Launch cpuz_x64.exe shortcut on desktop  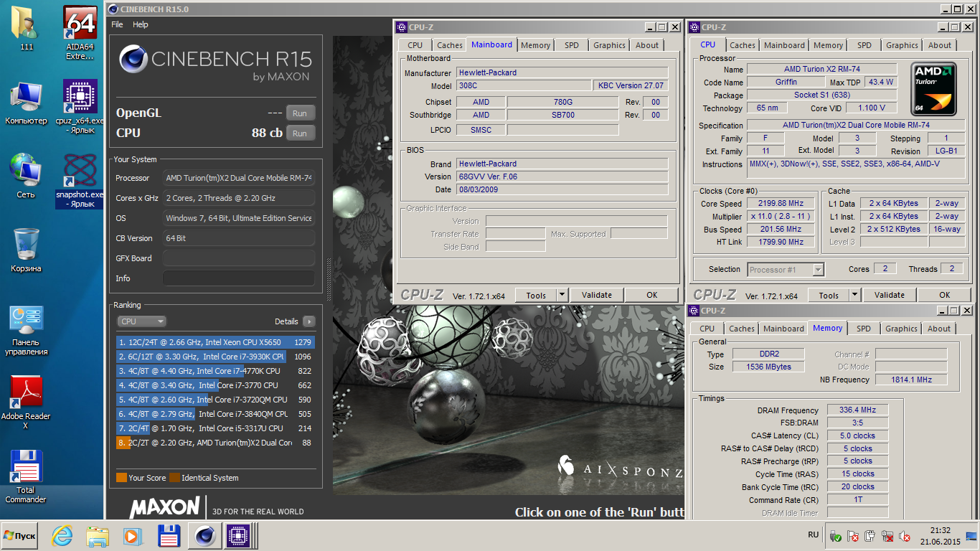(80, 107)
